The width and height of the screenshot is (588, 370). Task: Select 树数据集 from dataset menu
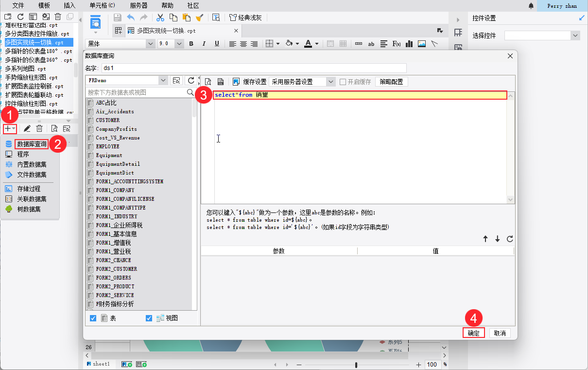29,209
